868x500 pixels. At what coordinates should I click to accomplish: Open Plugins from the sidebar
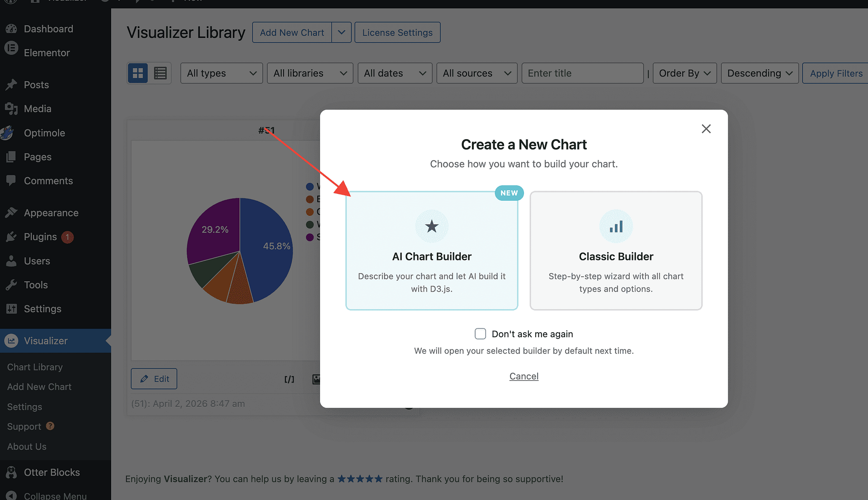tap(40, 237)
